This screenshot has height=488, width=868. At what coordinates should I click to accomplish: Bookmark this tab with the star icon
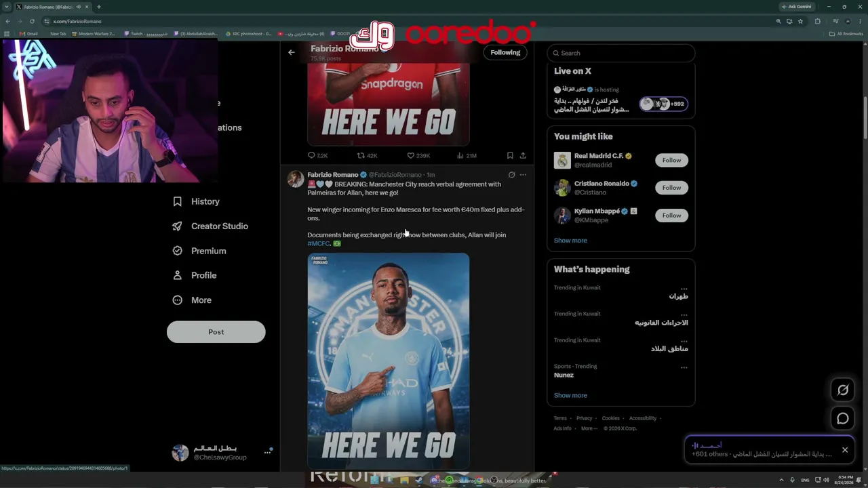point(801,21)
